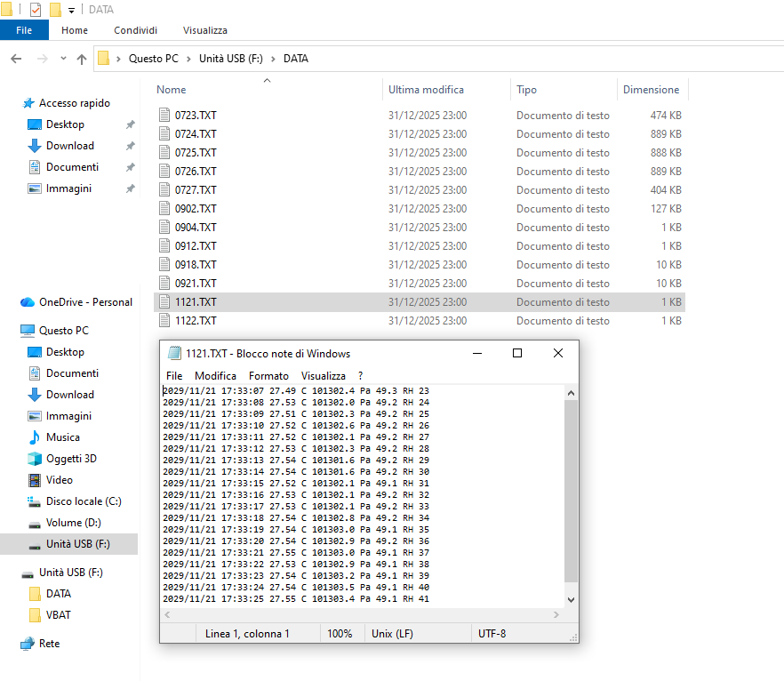Viewport: 784px width, 681px height.
Task: Open Volume (D:) drive icon
Action: click(35, 524)
